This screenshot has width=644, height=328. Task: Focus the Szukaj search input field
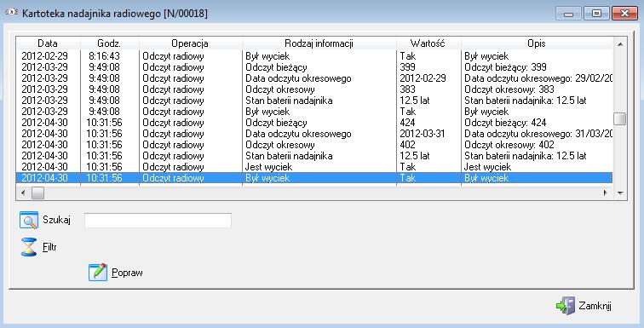click(x=158, y=221)
